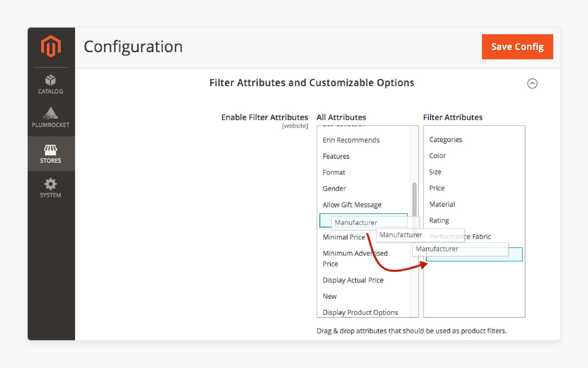The width and height of the screenshot is (588, 368).
Task: Select Minimum Advertised Price attribute
Action: pyautogui.click(x=355, y=258)
